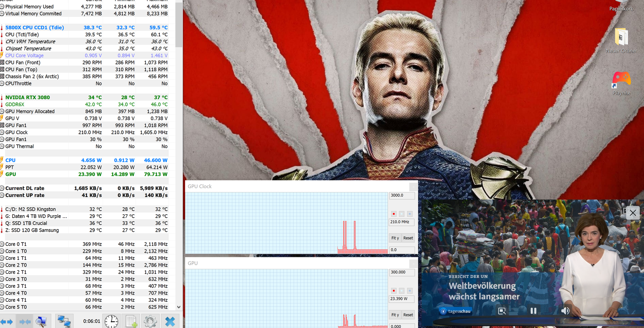Viewport: 644px width, 328px height.
Task: Click the expand columns blue arrows icon
Action: point(7,322)
